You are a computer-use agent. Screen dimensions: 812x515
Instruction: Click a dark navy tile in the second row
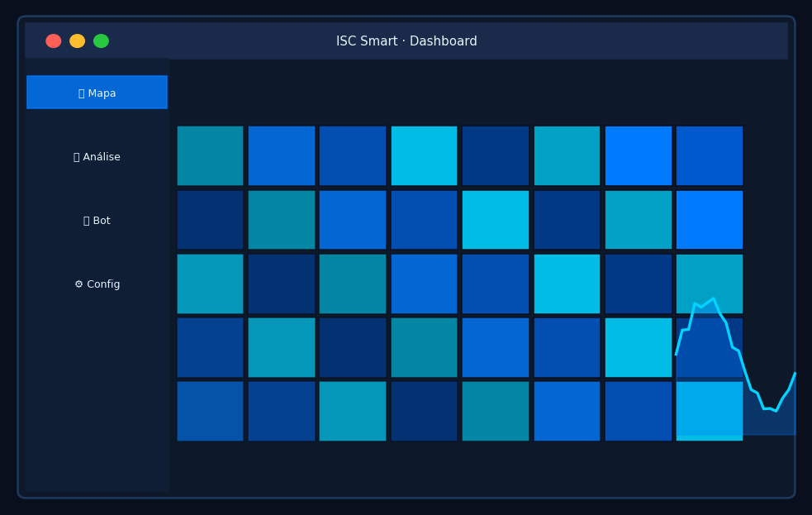click(x=210, y=220)
